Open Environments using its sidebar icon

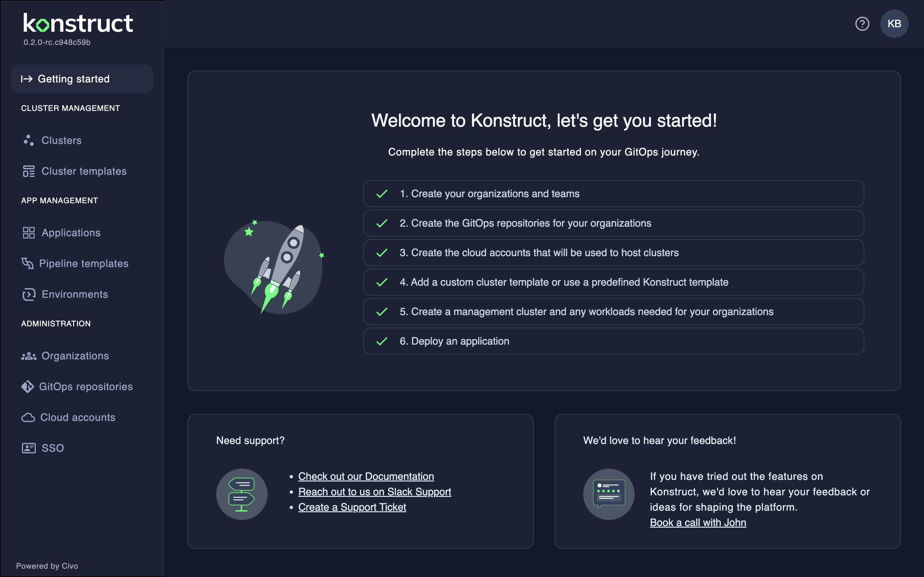[28, 294]
